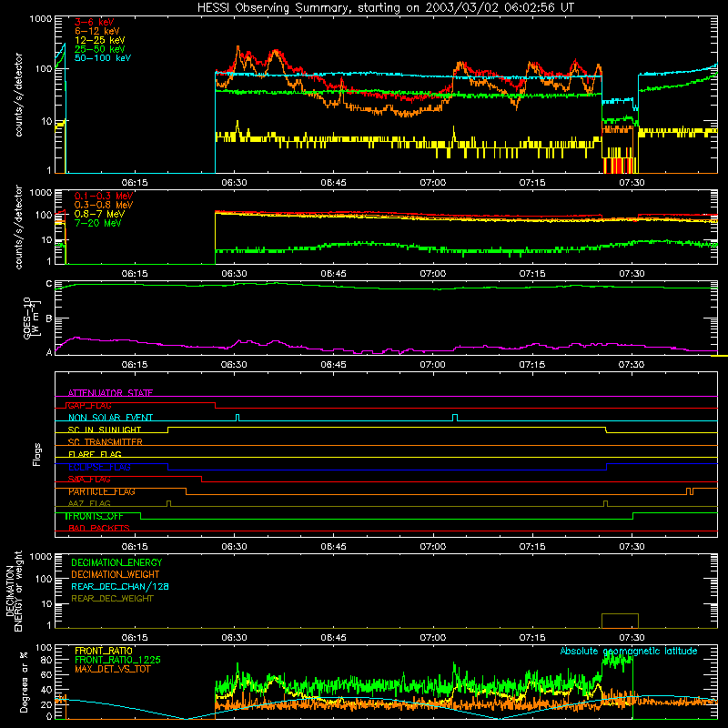Click the '7-20 MeV' legend entry
Viewport: 728px width, 728px height.
pyautogui.click(x=97, y=223)
